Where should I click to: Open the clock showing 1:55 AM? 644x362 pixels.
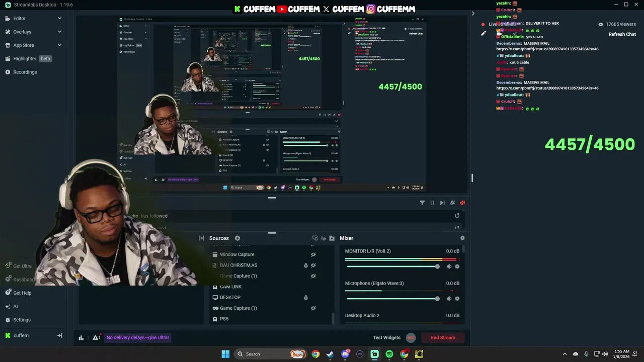click(x=622, y=351)
